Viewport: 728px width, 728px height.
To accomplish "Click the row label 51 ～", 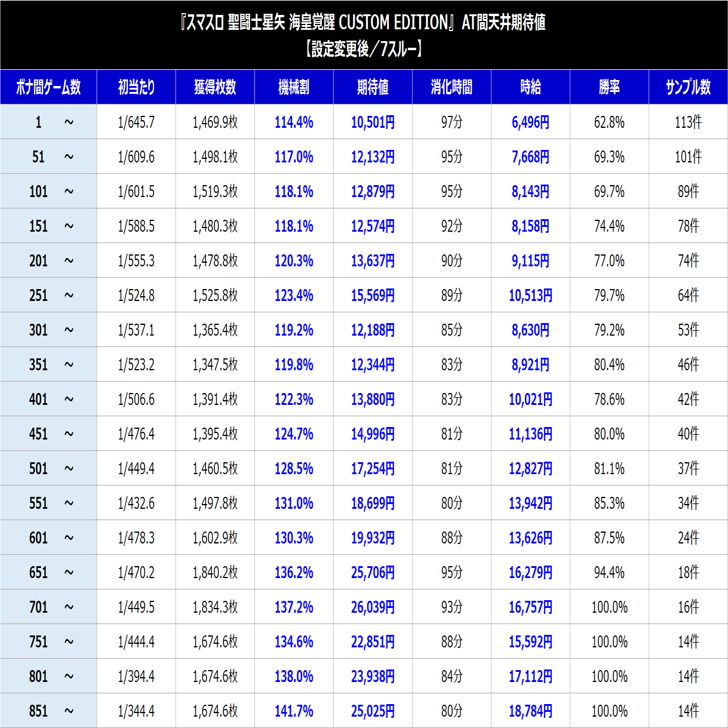I will pyautogui.click(x=48, y=156).
